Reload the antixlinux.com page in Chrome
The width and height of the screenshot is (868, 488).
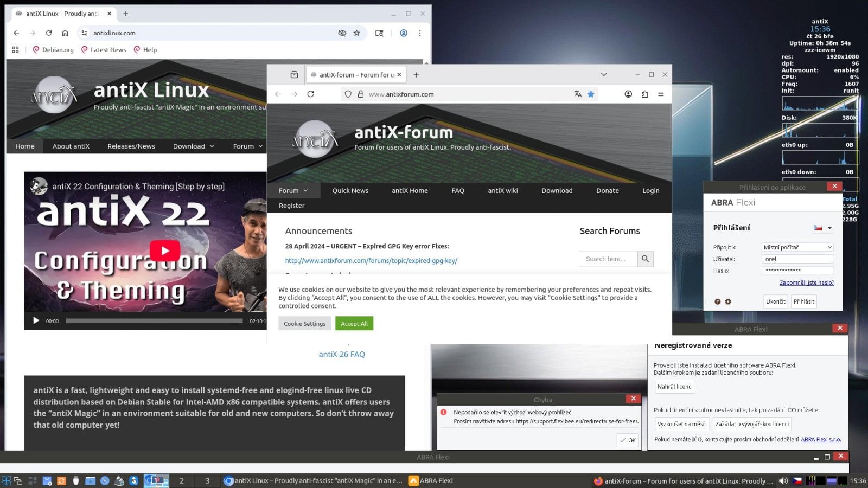[49, 33]
